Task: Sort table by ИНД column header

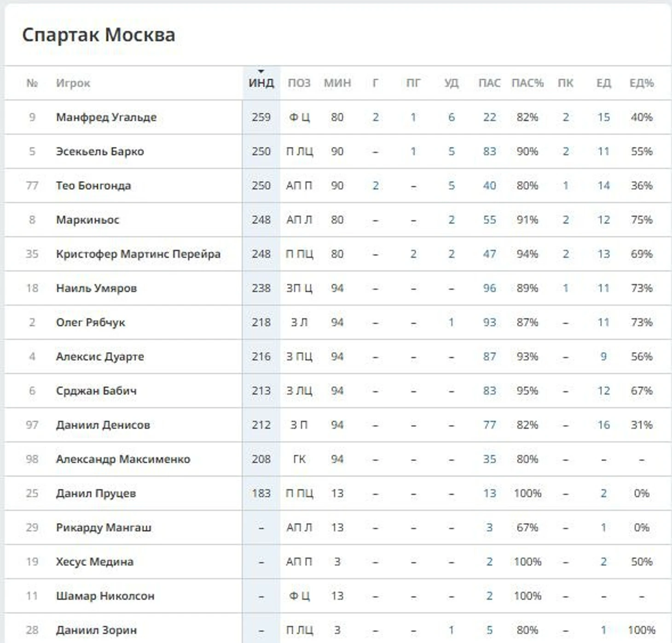Action: coord(261,83)
